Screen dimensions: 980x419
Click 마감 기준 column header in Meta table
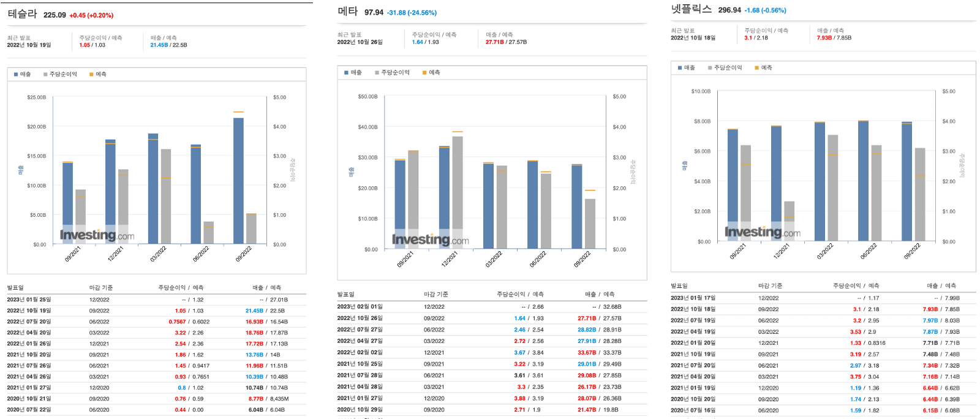point(435,295)
